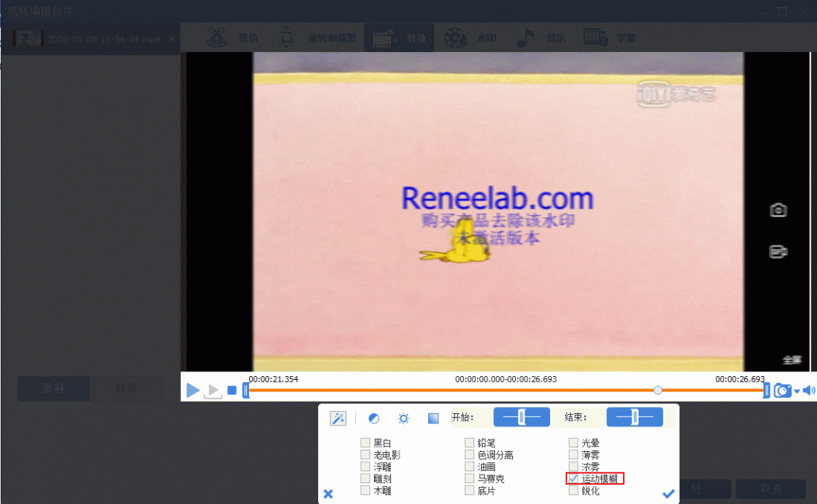Click the 00:00:21.354 current time label
This screenshot has height=504, width=817.
273,379
